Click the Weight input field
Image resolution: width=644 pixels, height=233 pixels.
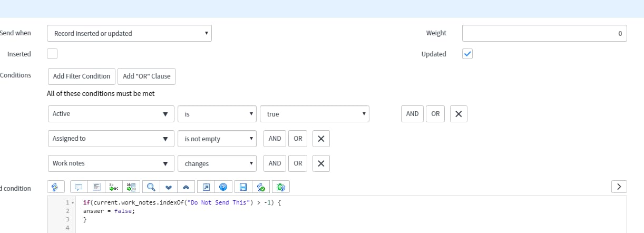pos(544,33)
